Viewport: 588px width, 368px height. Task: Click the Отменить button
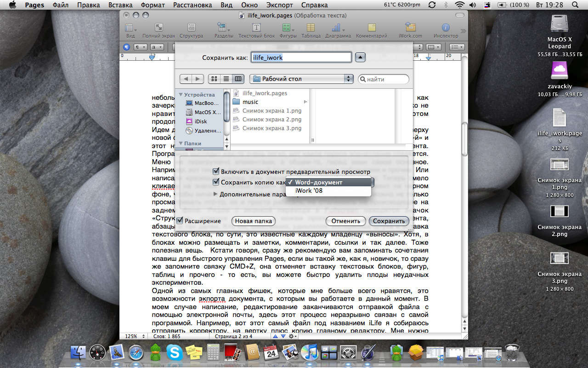(346, 221)
